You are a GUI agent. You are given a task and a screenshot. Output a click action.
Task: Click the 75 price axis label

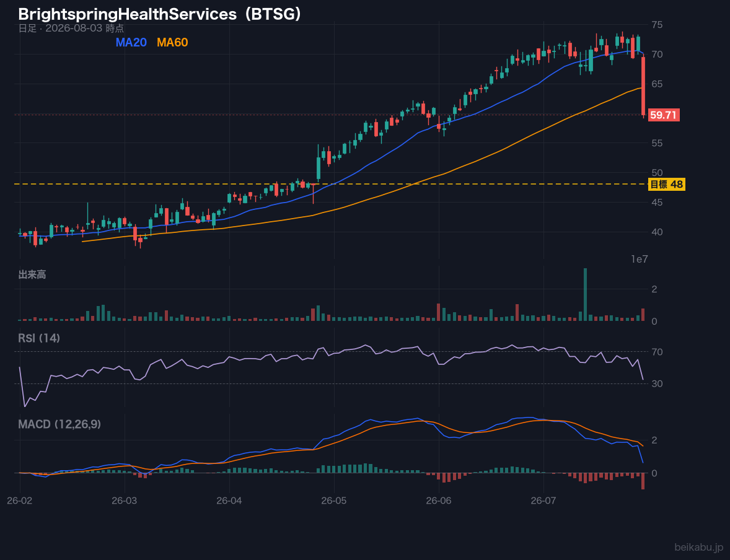pyautogui.click(x=657, y=25)
